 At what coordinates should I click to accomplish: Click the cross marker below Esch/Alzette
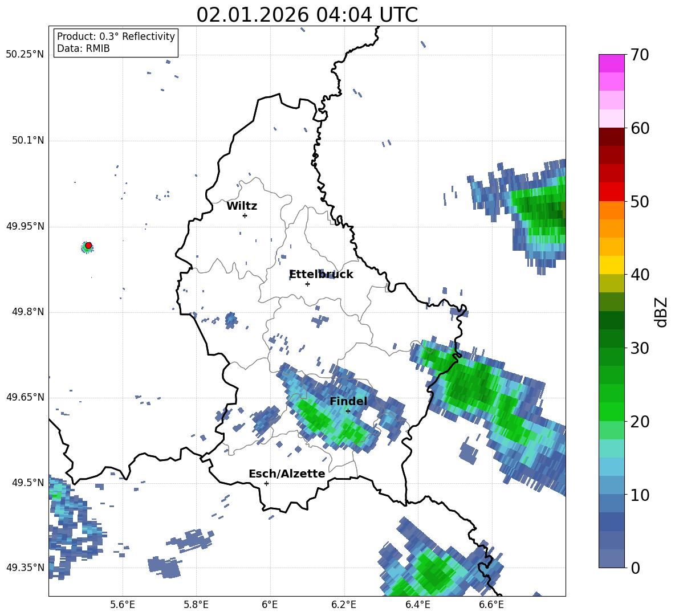point(266,483)
